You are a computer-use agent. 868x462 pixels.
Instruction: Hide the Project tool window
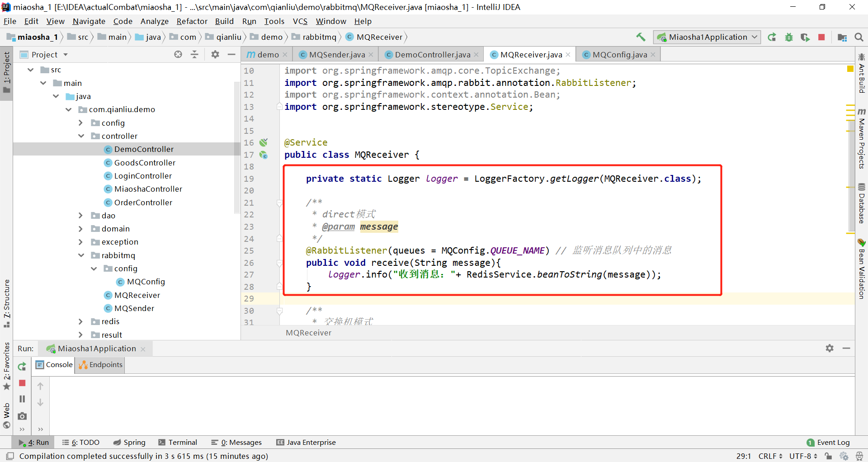231,54
